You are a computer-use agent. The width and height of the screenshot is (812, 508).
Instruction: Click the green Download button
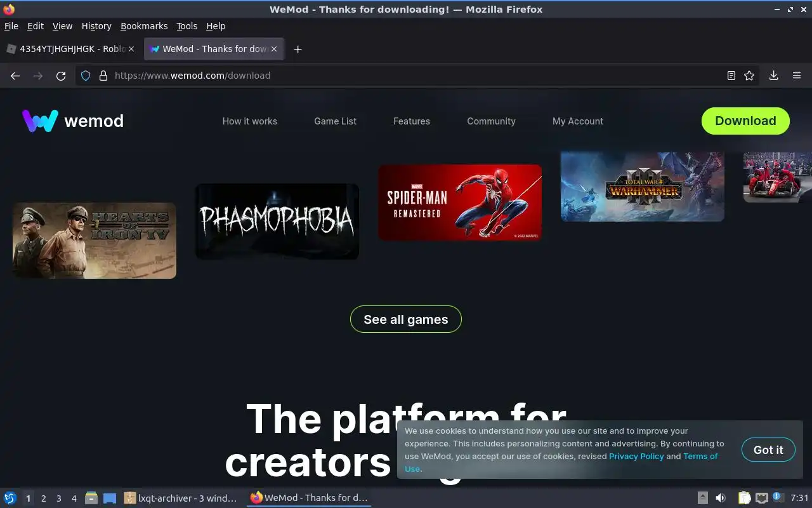click(745, 121)
